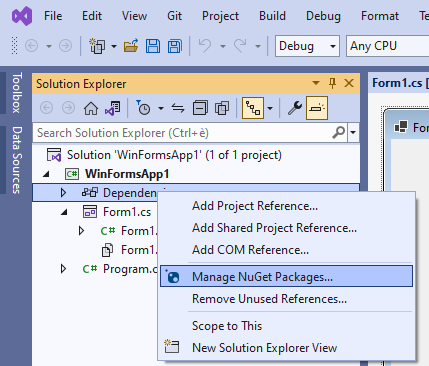Click the Solution Explorer Home icon

point(91,108)
